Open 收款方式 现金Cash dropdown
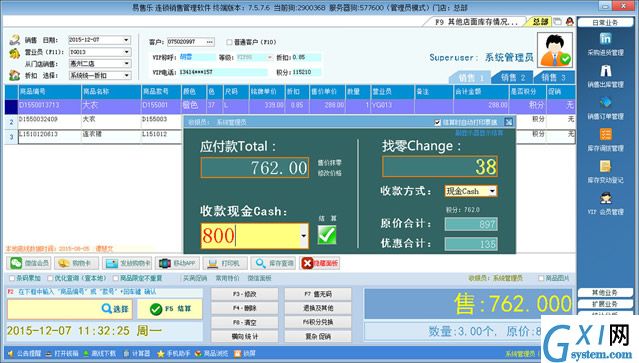 [492, 191]
